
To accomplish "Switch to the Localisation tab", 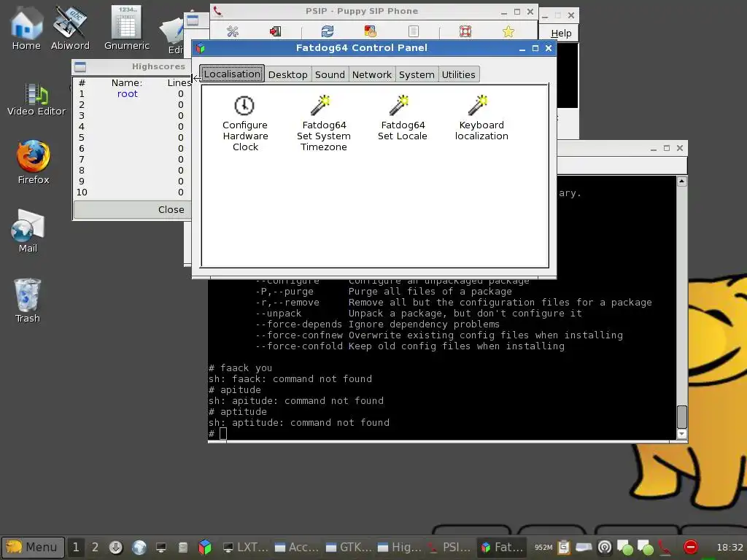I will (x=232, y=74).
